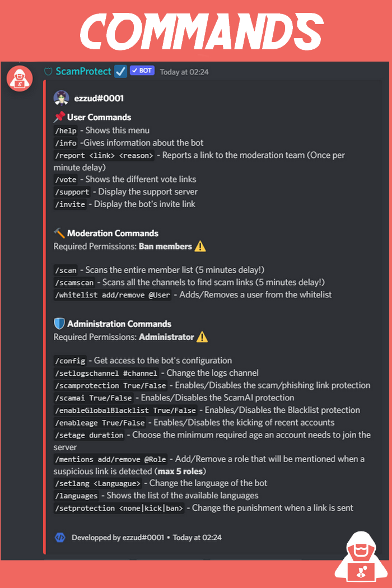Click the ezzud#0001 author name
The image size is (392, 588).
pos(99,99)
